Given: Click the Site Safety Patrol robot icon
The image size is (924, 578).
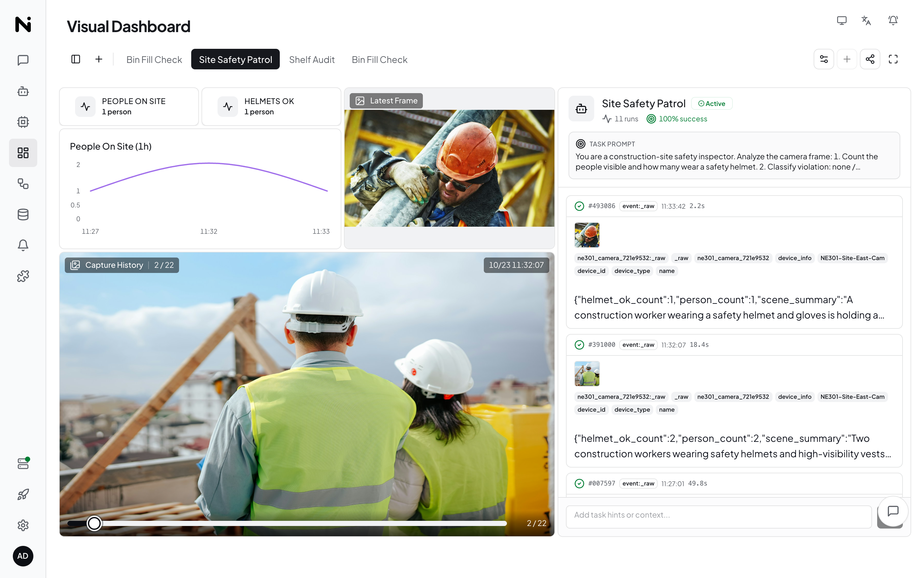Looking at the screenshot, I should 581,109.
